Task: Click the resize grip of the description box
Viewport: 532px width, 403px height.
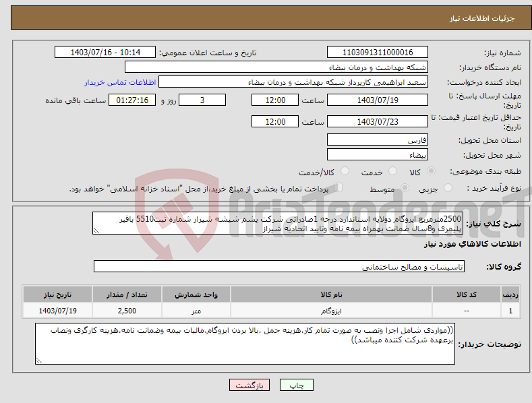Action: tap(96, 230)
